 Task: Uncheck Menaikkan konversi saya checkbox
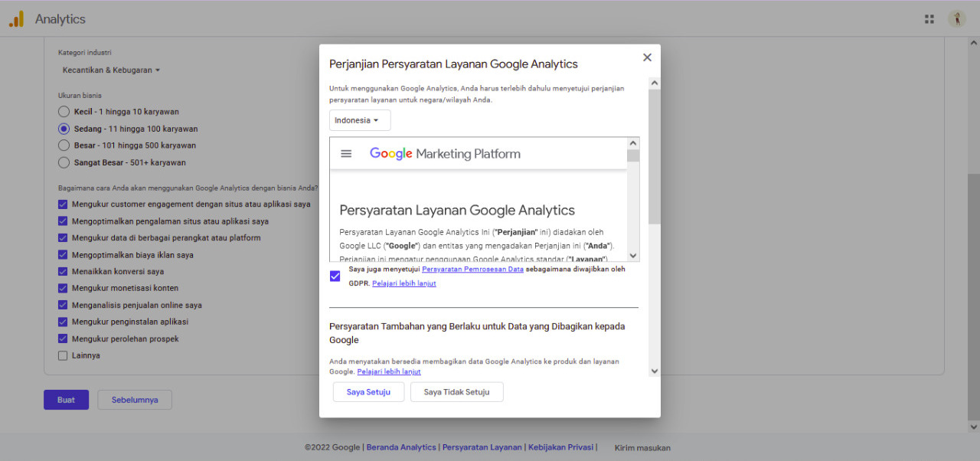tap(63, 272)
